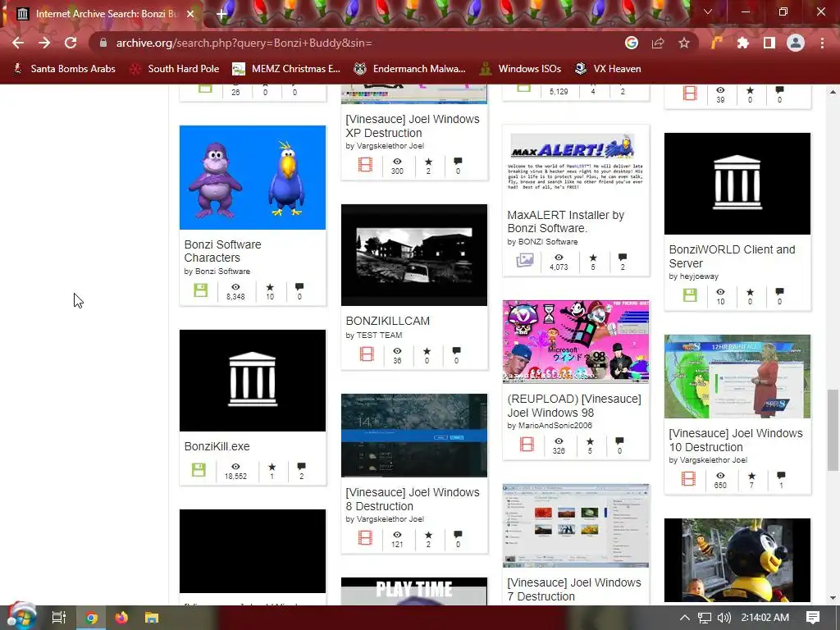Image resolution: width=840 pixels, height=630 pixels.
Task: Open the Joel Windows 10 Destruction thumbnail
Action: pyautogui.click(x=737, y=376)
